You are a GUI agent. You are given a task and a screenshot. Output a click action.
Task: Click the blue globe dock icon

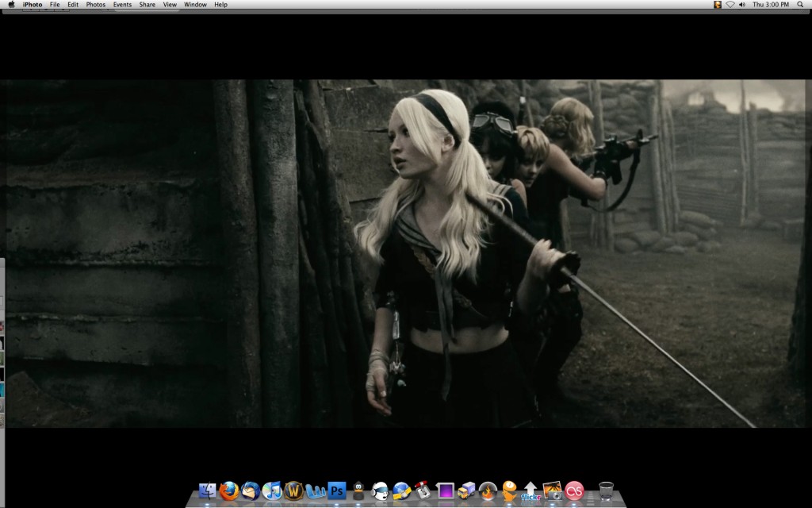(x=401, y=491)
